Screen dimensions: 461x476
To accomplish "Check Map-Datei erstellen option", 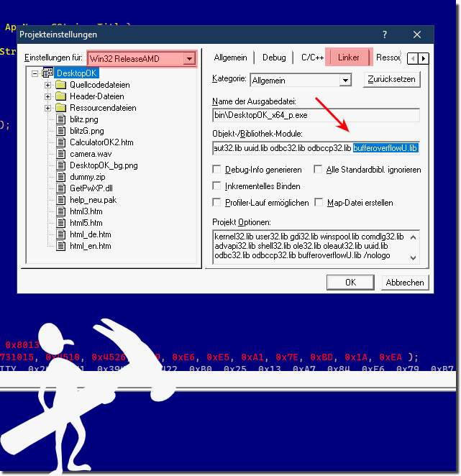I will 319,203.
